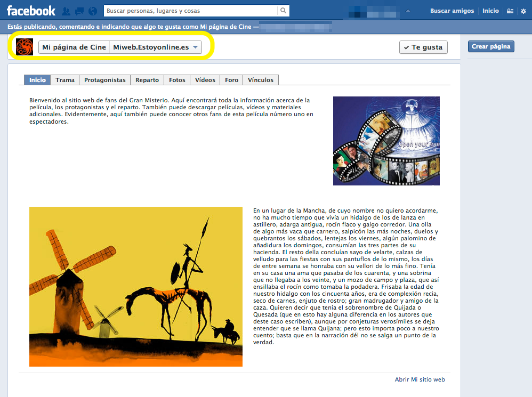
Task: Click the page profile picture icon
Action: click(x=25, y=47)
